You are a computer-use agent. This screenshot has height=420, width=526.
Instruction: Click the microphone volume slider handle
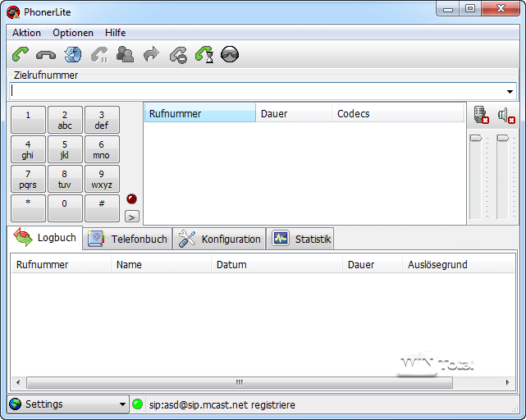(x=475, y=138)
